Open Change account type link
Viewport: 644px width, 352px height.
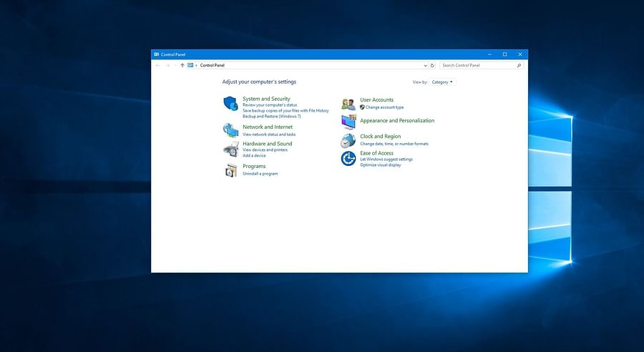pyautogui.click(x=384, y=107)
